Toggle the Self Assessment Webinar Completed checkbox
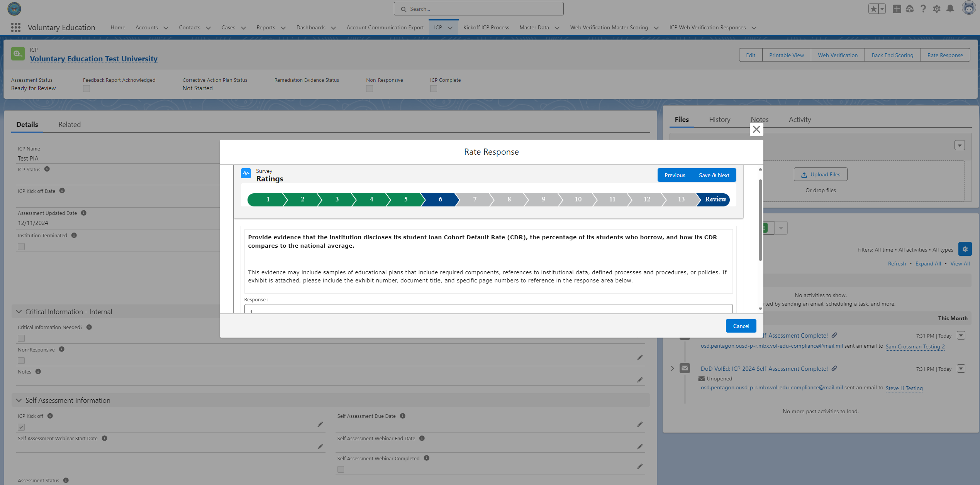Screen dimensions: 980x485 [x=341, y=470]
